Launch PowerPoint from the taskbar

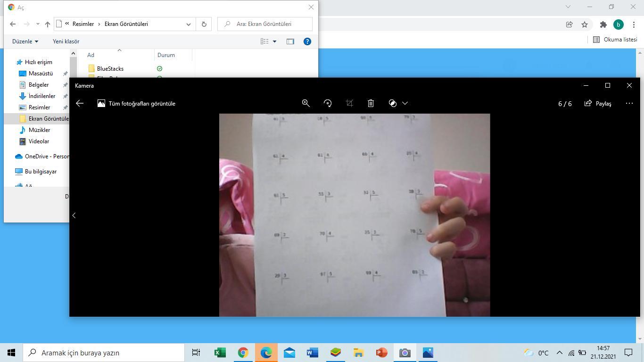(381, 353)
